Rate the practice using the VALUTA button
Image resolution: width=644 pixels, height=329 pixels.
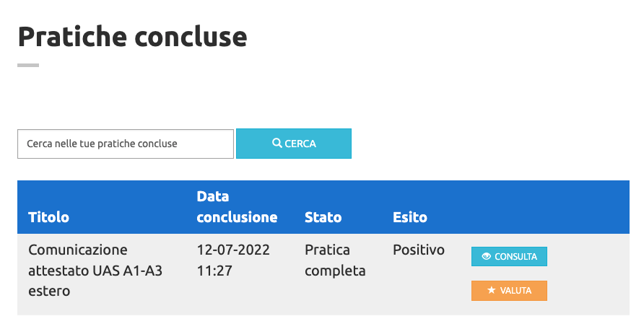[509, 291]
